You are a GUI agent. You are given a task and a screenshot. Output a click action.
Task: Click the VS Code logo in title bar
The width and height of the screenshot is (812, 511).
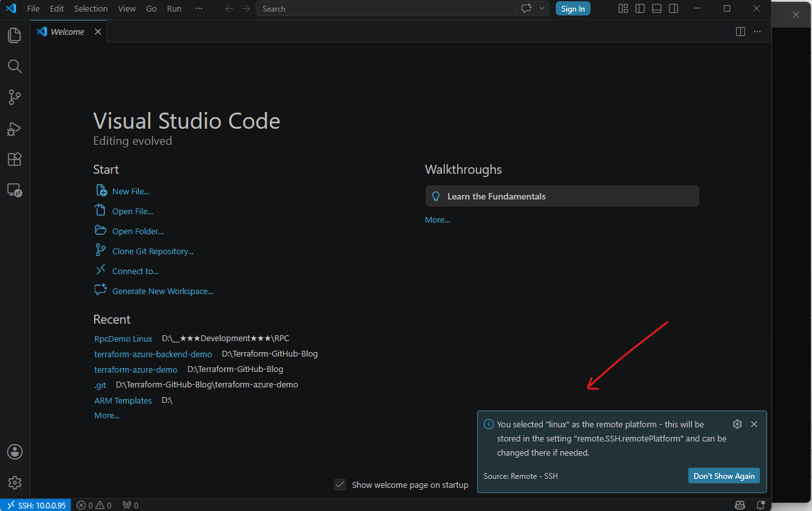click(x=11, y=8)
